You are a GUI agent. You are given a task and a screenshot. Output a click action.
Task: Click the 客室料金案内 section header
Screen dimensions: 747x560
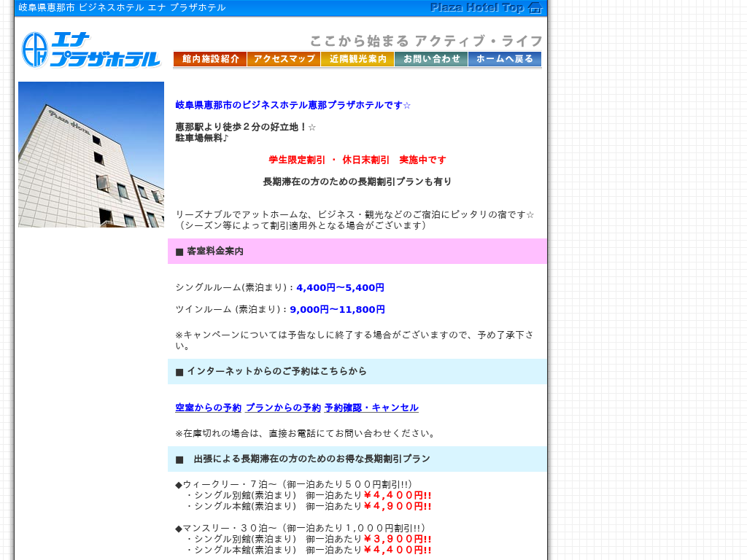357,252
